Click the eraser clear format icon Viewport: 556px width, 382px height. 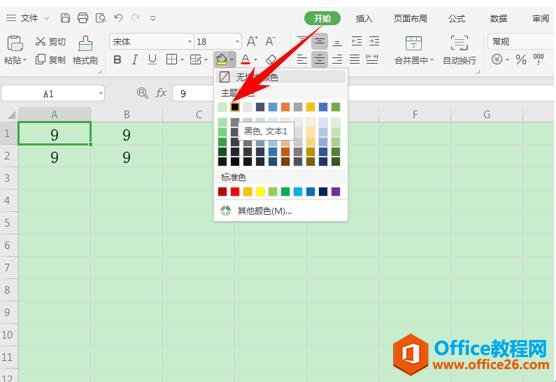click(271, 59)
